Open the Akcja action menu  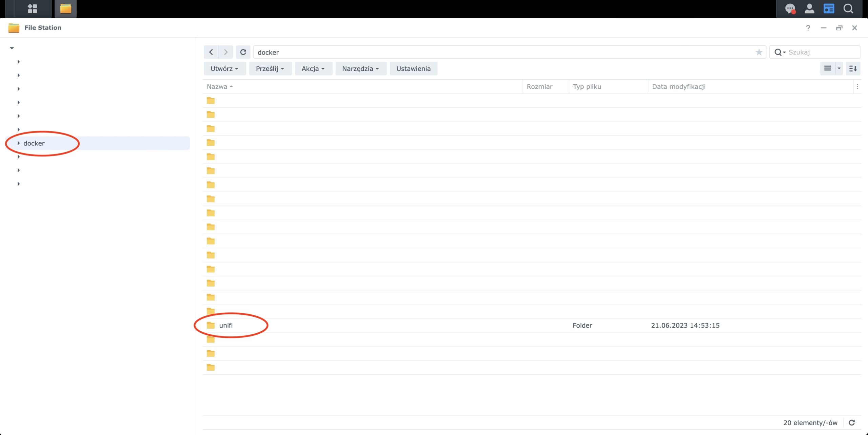313,68
